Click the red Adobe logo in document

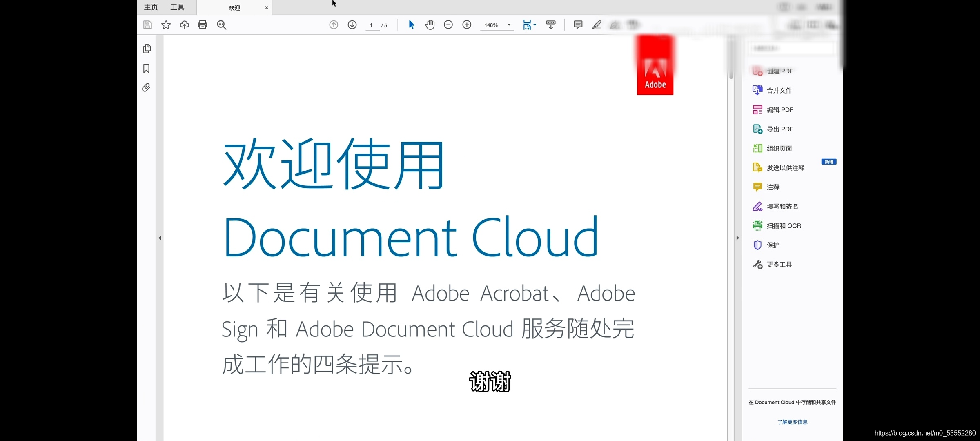[655, 65]
